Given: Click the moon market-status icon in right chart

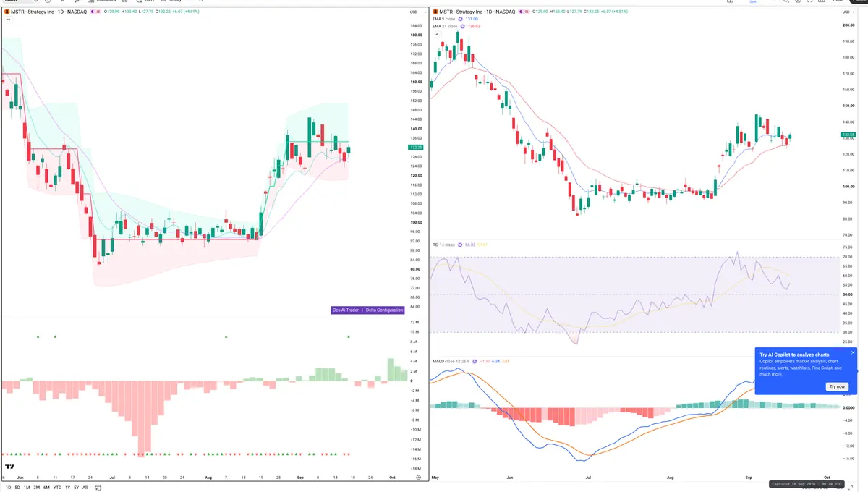Looking at the screenshot, I should [x=521, y=12].
